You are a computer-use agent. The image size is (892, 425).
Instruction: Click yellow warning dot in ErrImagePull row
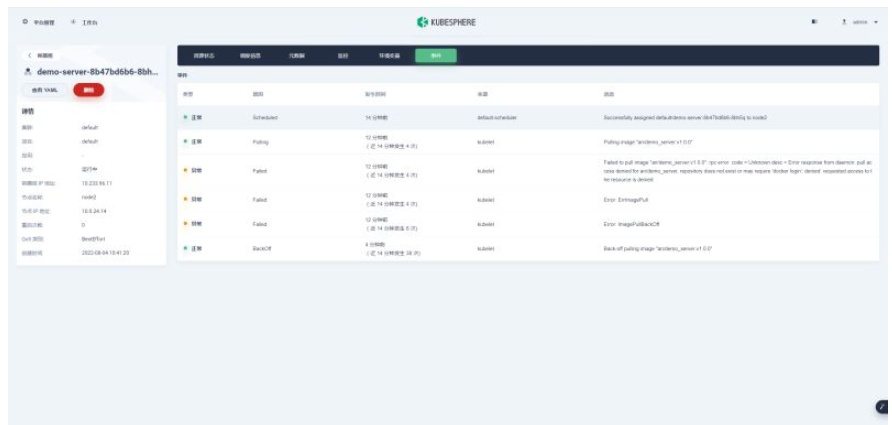(185, 199)
